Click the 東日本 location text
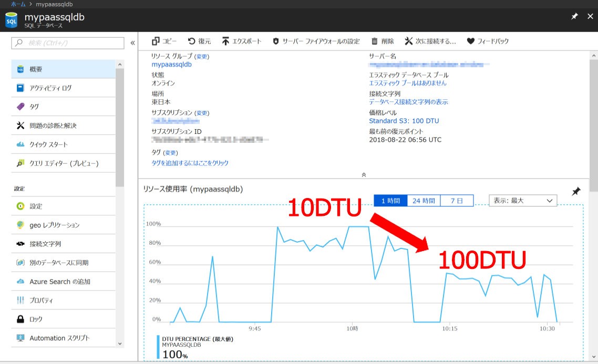 pyautogui.click(x=161, y=102)
